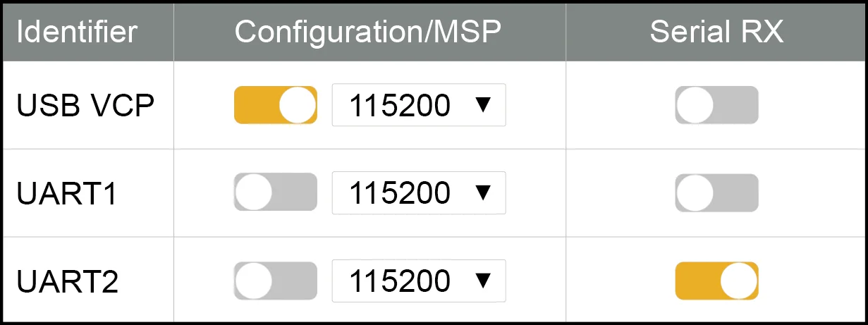Click the Configuration/MSP column header

[x=368, y=32]
